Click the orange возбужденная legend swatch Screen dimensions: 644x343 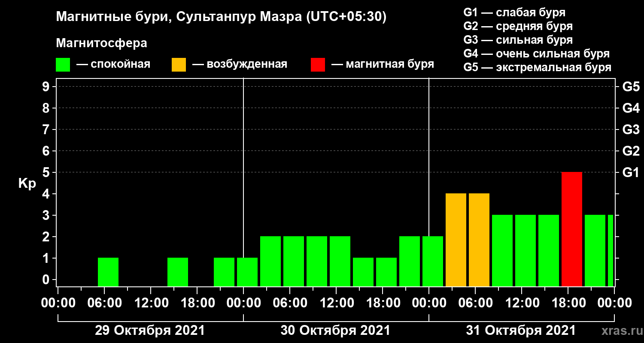179,65
